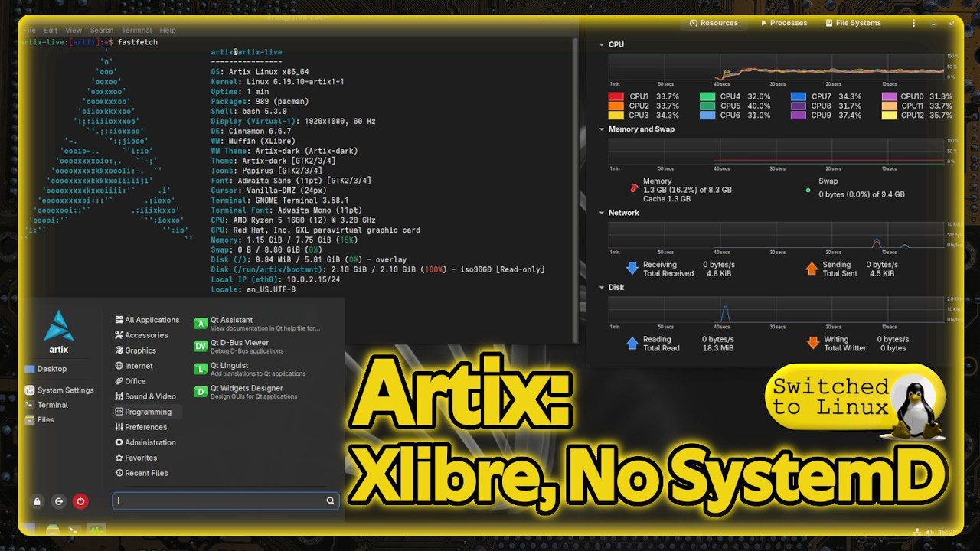Image resolution: width=980 pixels, height=551 pixels.
Task: Select the Office paperclip category icon
Action: click(x=119, y=381)
